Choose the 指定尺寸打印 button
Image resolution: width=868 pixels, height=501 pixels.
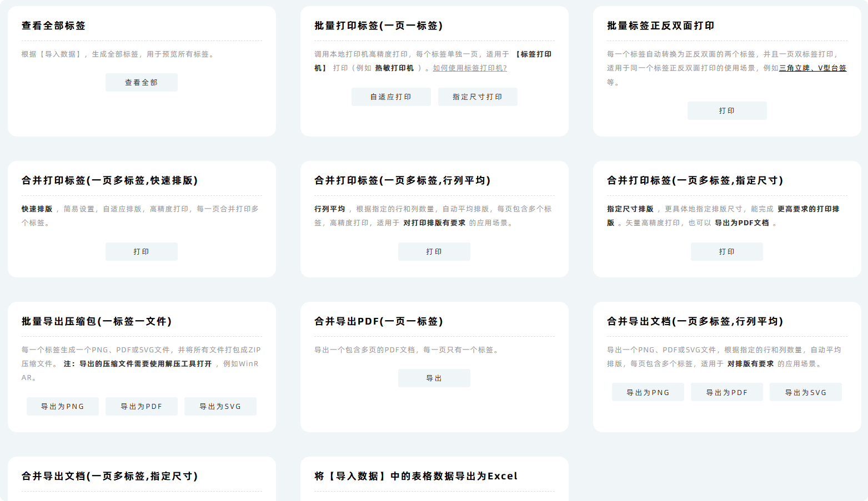pos(478,97)
